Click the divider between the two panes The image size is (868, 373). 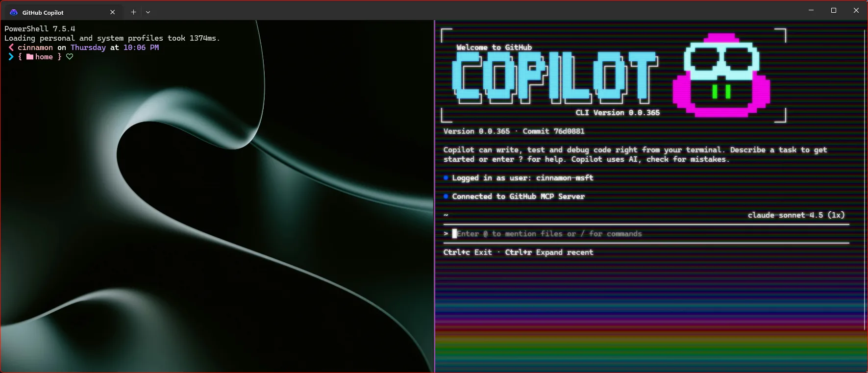pos(435,196)
